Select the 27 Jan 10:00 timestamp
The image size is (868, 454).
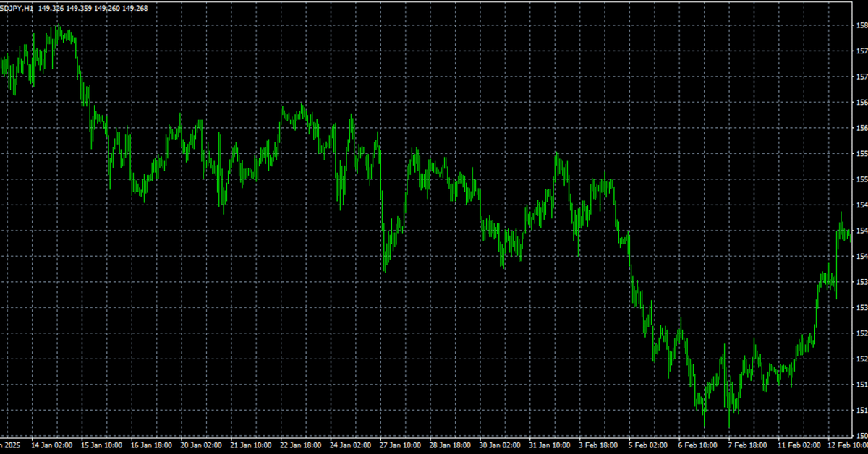coord(401,446)
